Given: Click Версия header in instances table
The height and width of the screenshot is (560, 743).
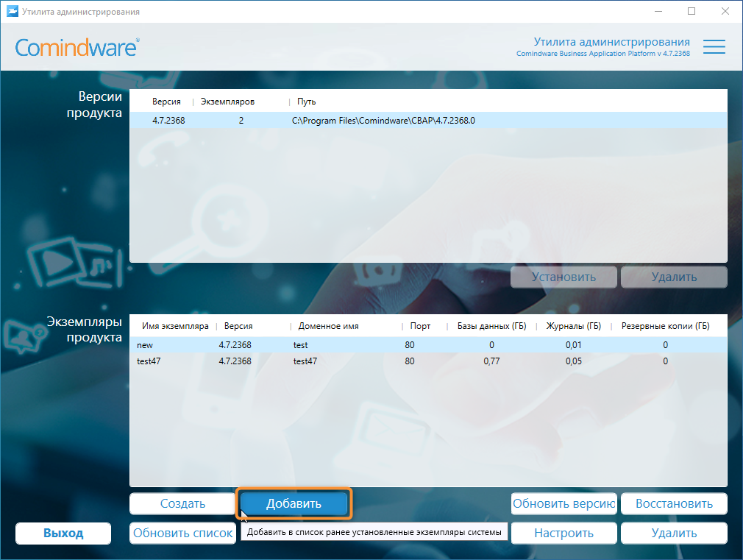Looking at the screenshot, I should [x=238, y=326].
